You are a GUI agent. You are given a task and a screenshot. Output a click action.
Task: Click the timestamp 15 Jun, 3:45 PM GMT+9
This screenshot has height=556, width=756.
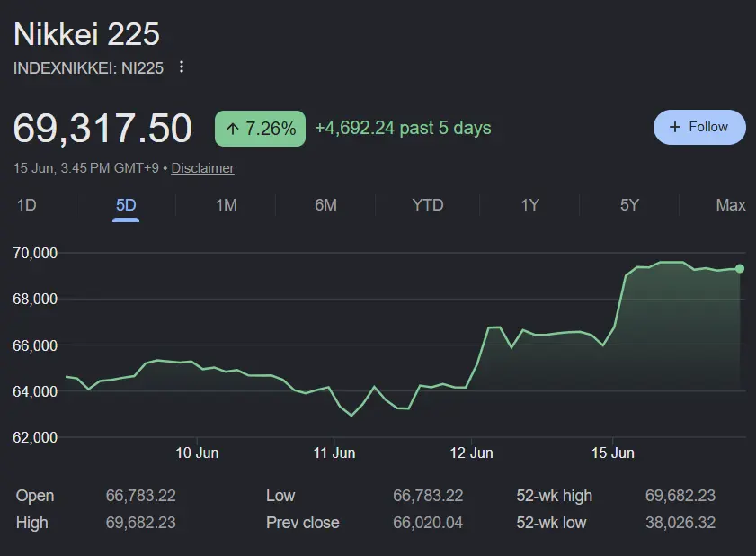[x=85, y=168]
